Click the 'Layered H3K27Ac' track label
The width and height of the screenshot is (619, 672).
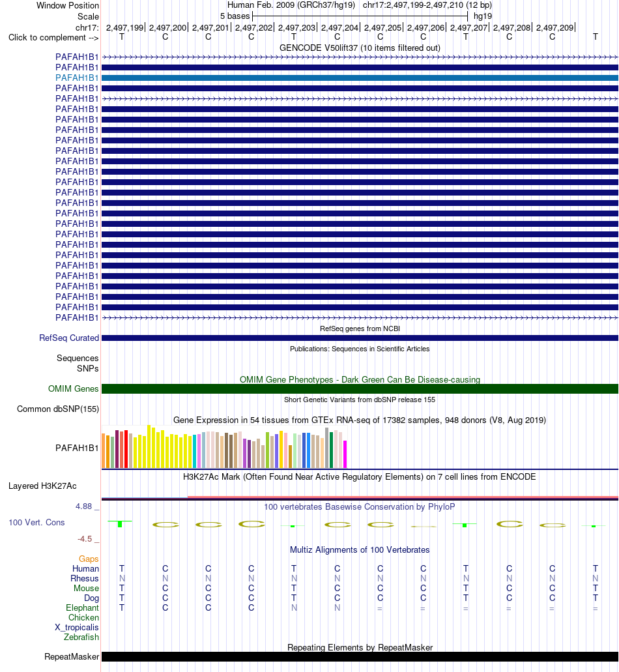pos(42,486)
